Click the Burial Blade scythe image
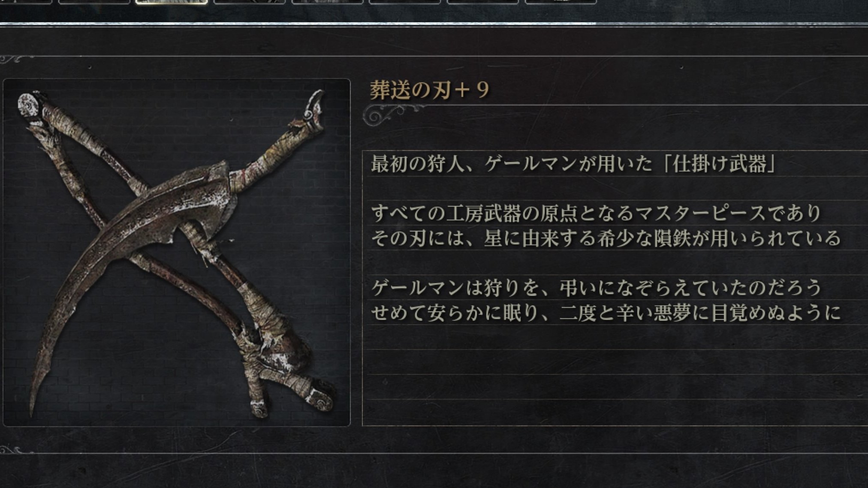Viewport: 868px width, 488px height. (x=177, y=253)
